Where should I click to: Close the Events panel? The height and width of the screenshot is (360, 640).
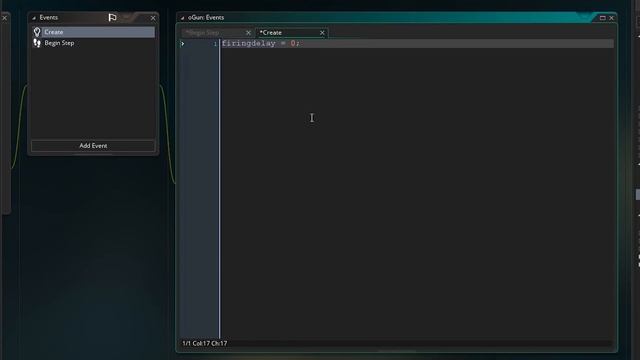(x=153, y=18)
